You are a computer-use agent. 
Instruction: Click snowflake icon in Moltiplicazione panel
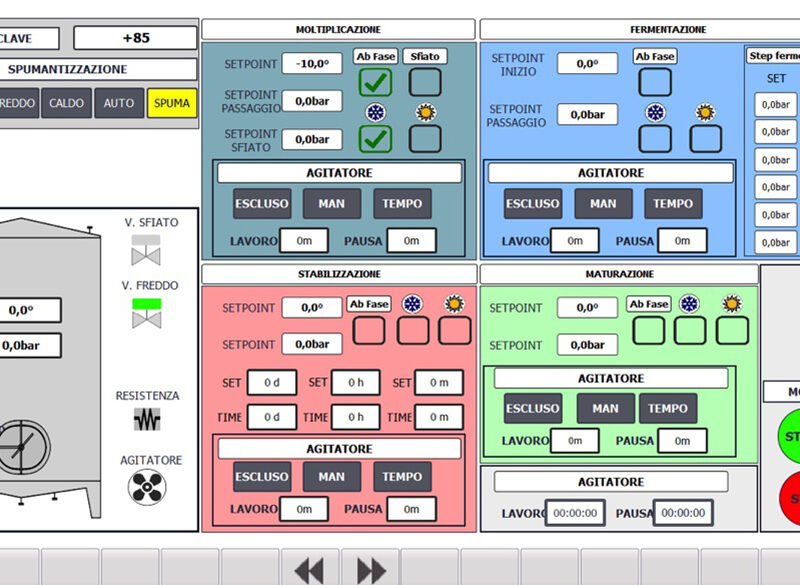pyautogui.click(x=376, y=112)
